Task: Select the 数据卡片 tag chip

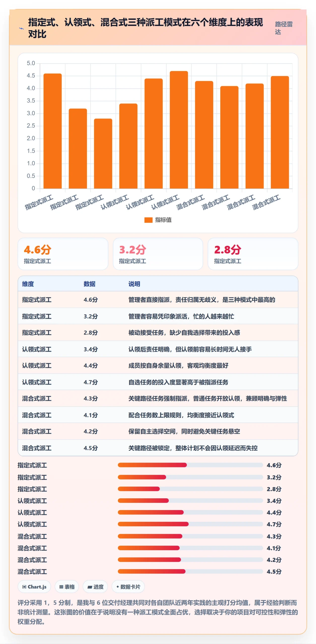Action: (128, 587)
